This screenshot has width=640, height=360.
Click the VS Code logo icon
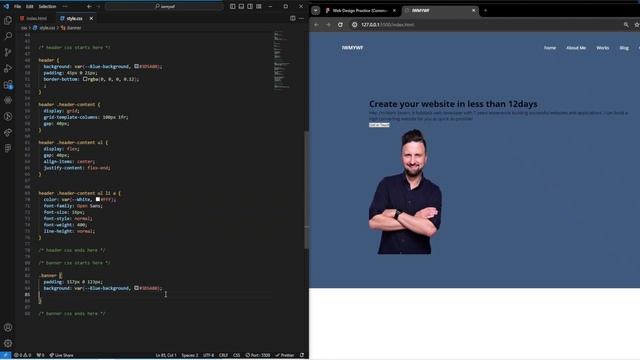[6, 6]
